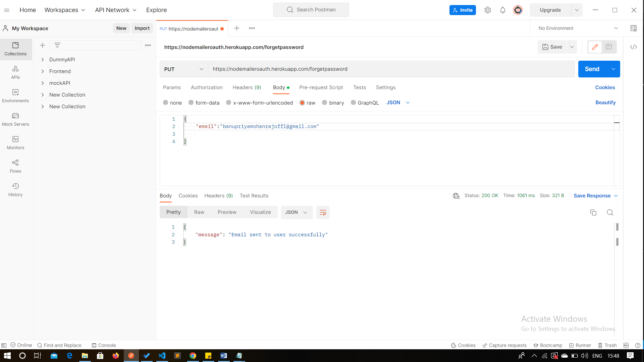Open the response JSON format dropdown
The width and height of the screenshot is (644, 362).
point(297,213)
